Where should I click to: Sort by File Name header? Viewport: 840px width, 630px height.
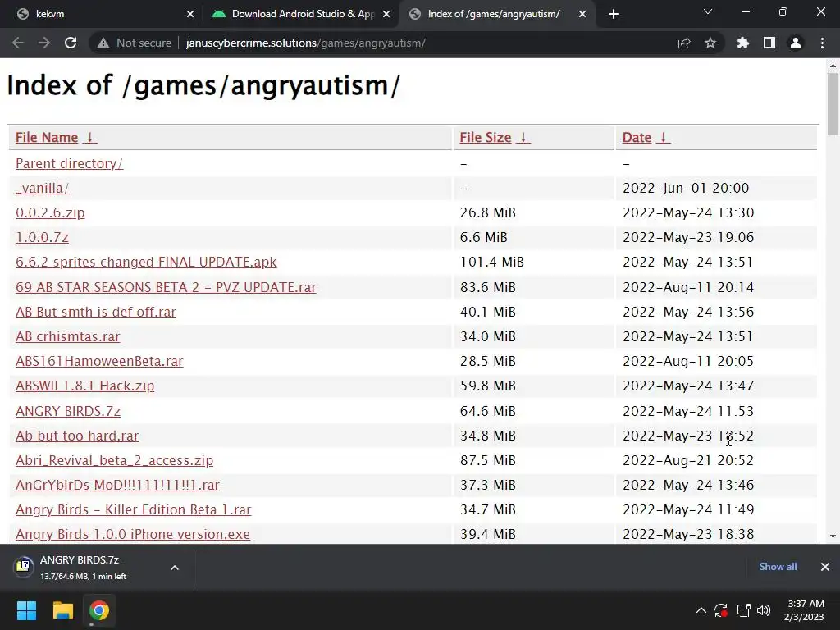point(47,138)
